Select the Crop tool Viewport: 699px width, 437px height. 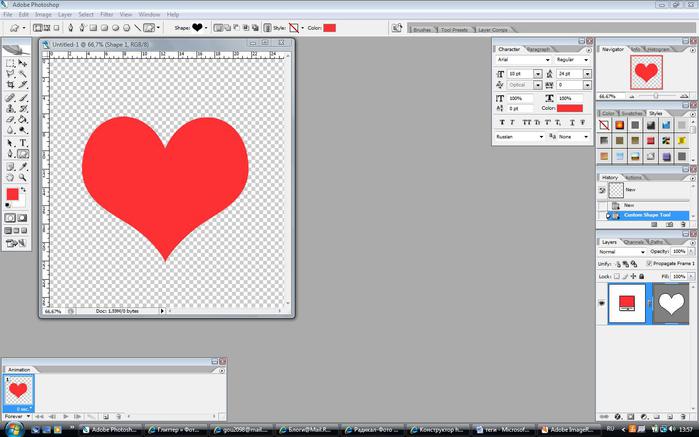click(x=10, y=86)
